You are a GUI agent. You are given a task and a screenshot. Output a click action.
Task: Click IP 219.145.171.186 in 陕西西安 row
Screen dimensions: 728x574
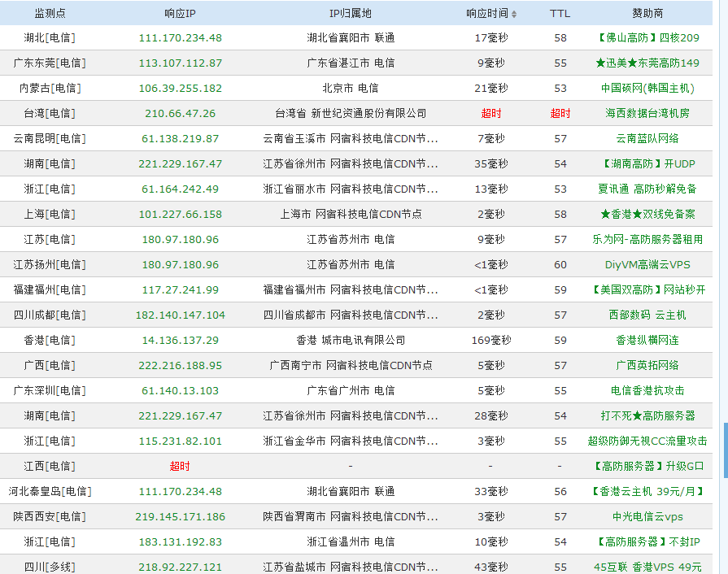(x=180, y=516)
